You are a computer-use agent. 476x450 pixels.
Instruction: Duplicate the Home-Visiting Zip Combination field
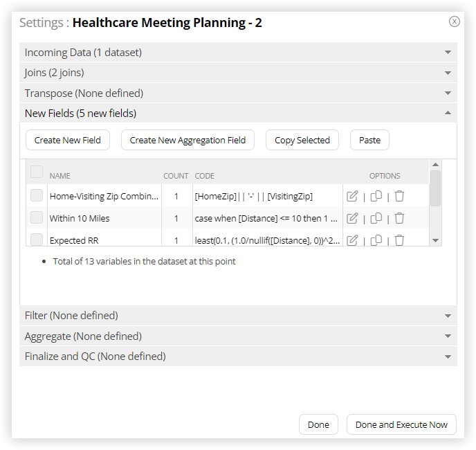click(x=376, y=196)
